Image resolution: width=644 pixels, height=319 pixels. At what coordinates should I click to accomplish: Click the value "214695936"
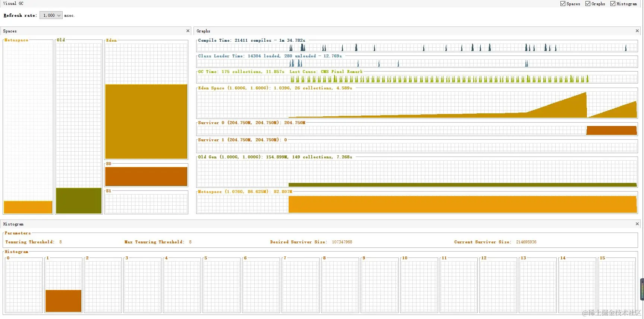tap(526, 242)
